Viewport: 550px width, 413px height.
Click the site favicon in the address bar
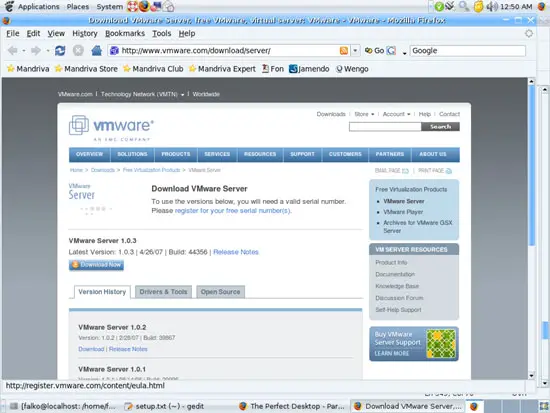click(x=114, y=51)
